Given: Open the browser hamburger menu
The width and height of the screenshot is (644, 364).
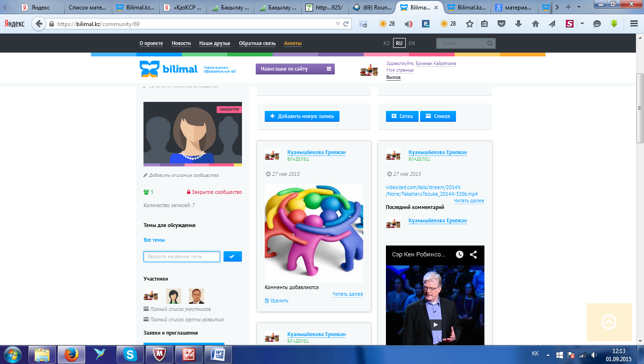Looking at the screenshot, I should pyautogui.click(x=634, y=24).
